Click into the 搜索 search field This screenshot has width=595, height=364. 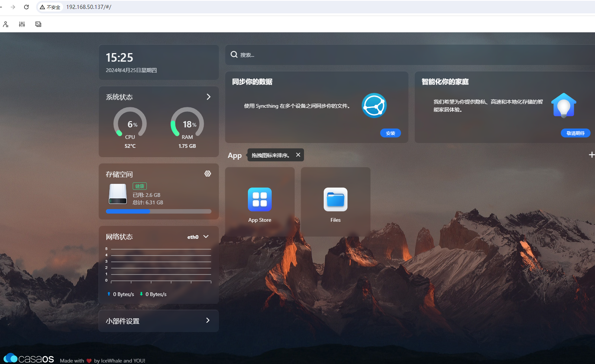click(409, 55)
